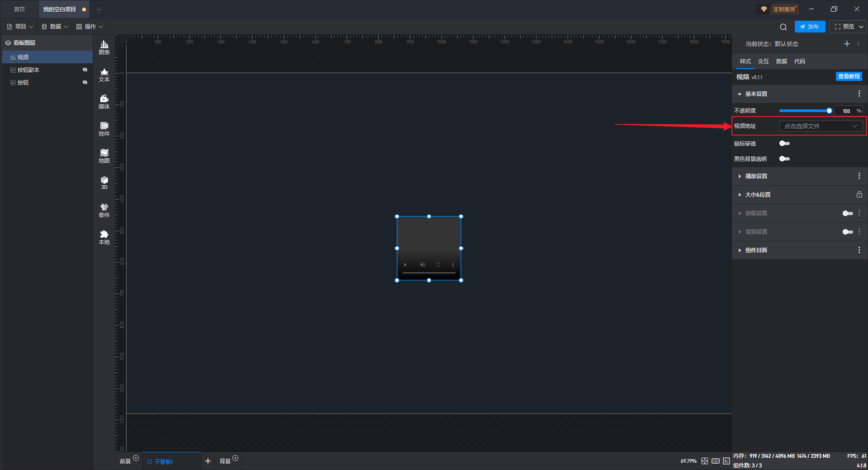Screen dimensions: 868x470
Task: Open the 项目 menu
Action: coord(20,27)
